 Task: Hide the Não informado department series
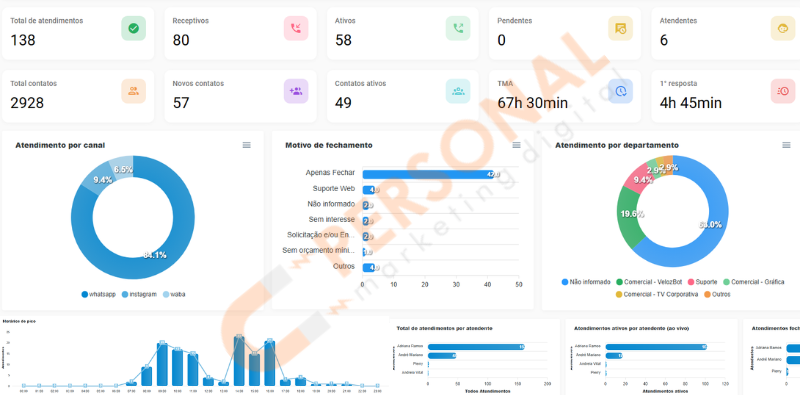[x=590, y=282]
